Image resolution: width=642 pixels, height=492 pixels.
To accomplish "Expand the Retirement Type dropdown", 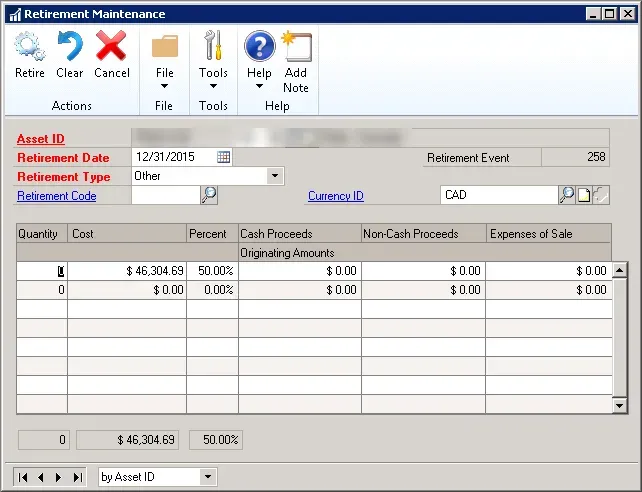I will pos(274,176).
